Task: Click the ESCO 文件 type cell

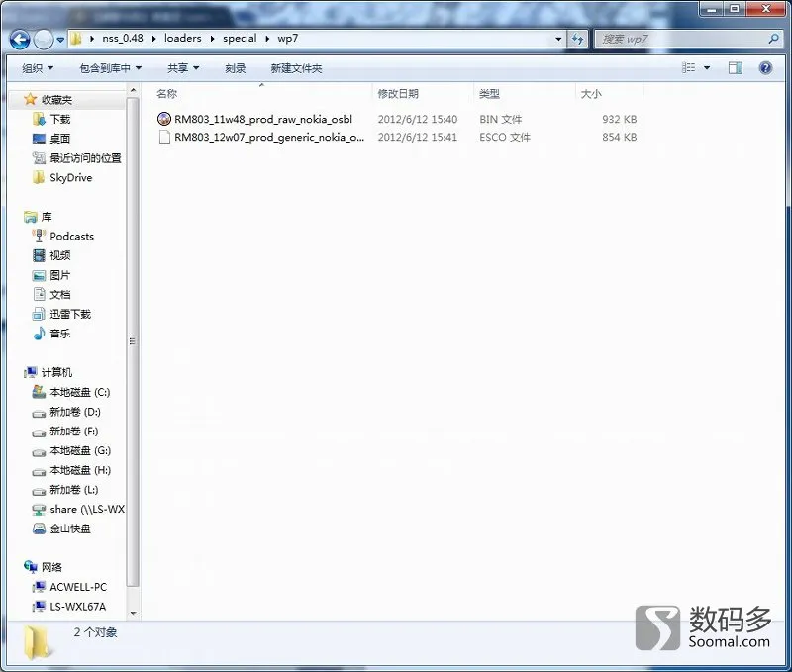Action: pos(505,137)
